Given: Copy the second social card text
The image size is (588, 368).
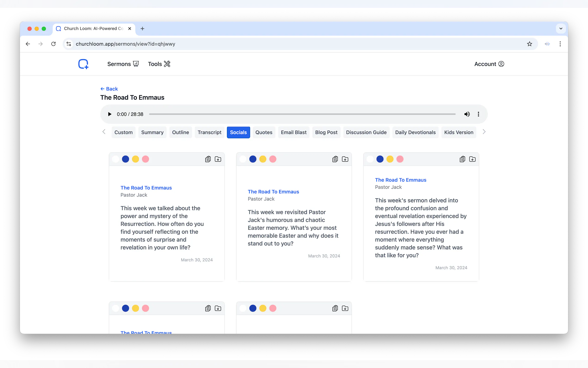Looking at the screenshot, I should [335, 159].
